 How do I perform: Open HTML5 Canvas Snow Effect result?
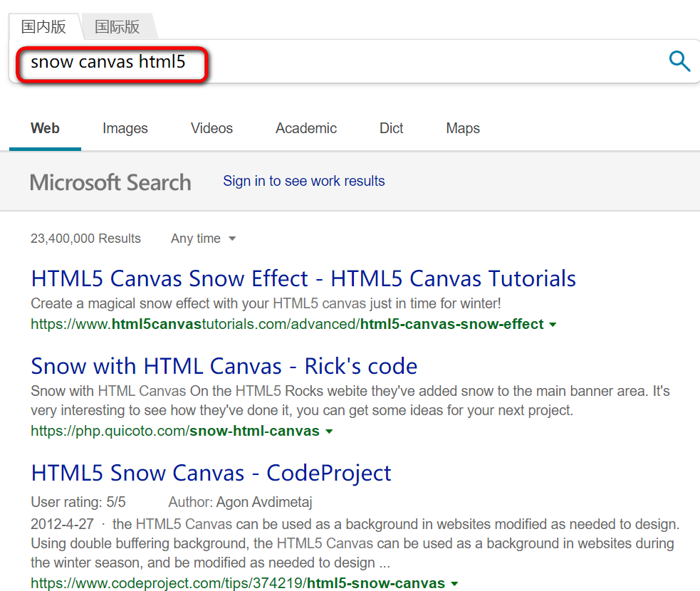pos(303,278)
